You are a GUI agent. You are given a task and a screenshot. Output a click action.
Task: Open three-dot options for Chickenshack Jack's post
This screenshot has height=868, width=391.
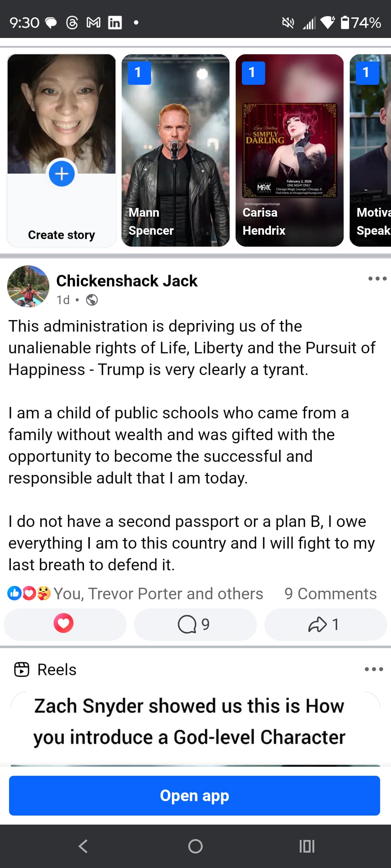[377, 278]
